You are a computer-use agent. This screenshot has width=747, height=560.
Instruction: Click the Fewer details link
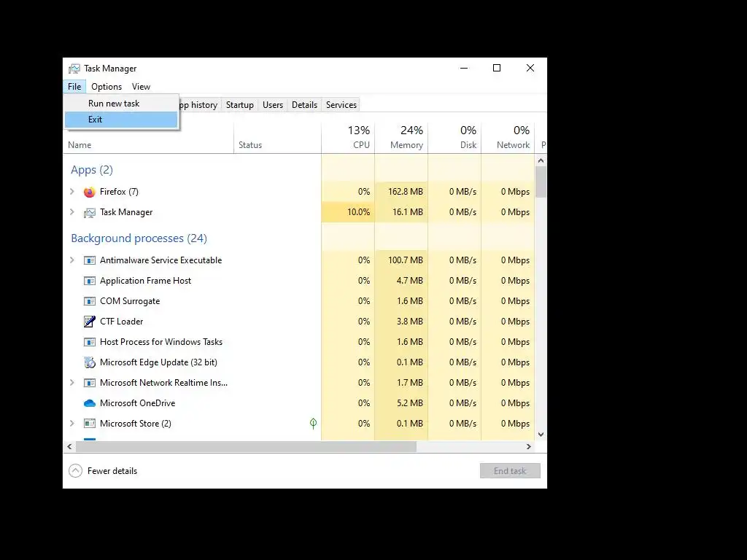[112, 471]
